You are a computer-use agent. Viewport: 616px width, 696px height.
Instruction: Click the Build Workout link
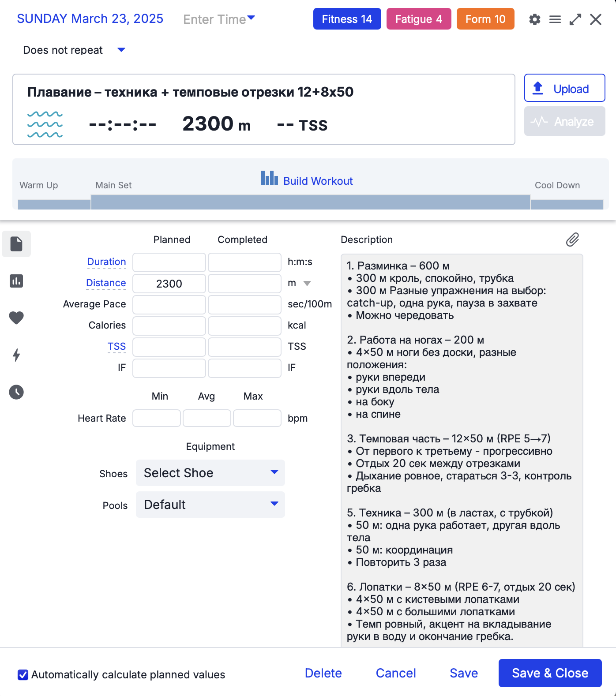click(318, 181)
